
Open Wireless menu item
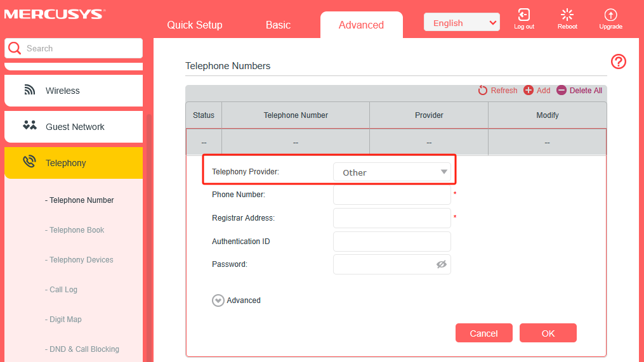click(74, 91)
